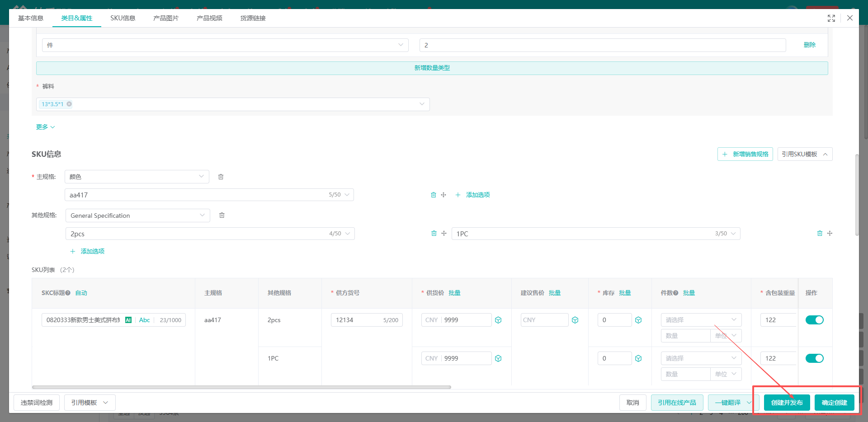The image size is (868, 422).
Task: Click 添加选项 under the 2pcs option
Action: [88, 251]
